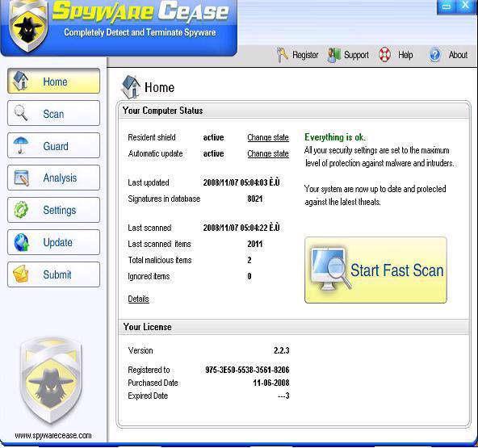Minimize the Spyware Cease window

click(x=447, y=6)
